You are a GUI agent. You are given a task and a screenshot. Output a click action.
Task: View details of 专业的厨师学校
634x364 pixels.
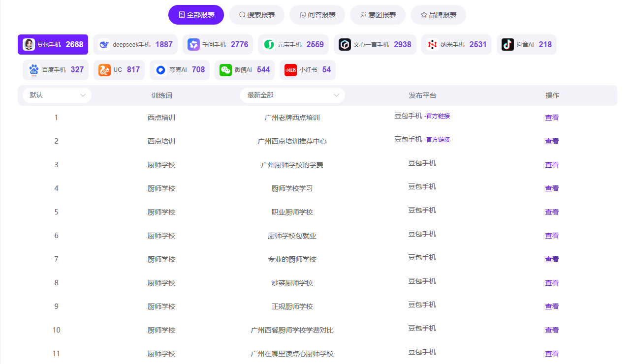click(552, 259)
